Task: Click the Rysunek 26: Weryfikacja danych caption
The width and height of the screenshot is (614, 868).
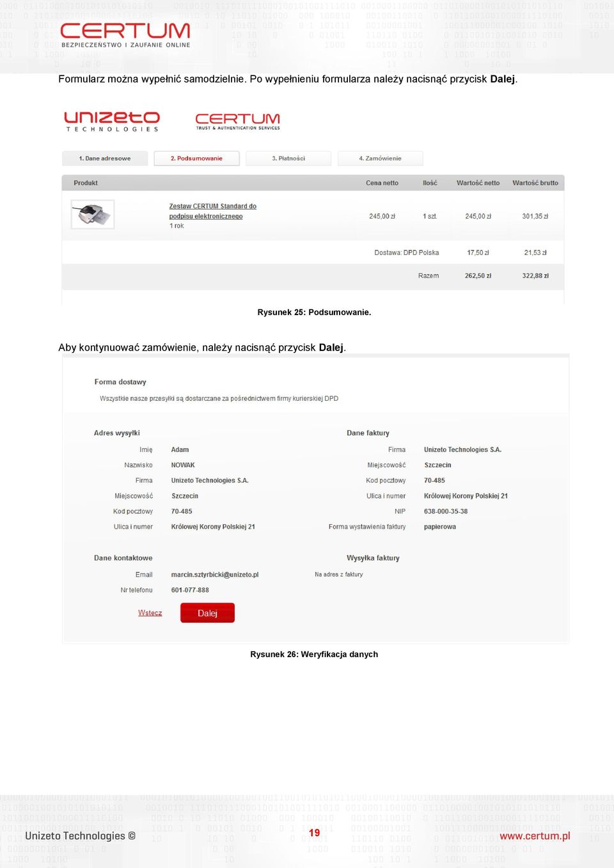Action: coord(314,655)
